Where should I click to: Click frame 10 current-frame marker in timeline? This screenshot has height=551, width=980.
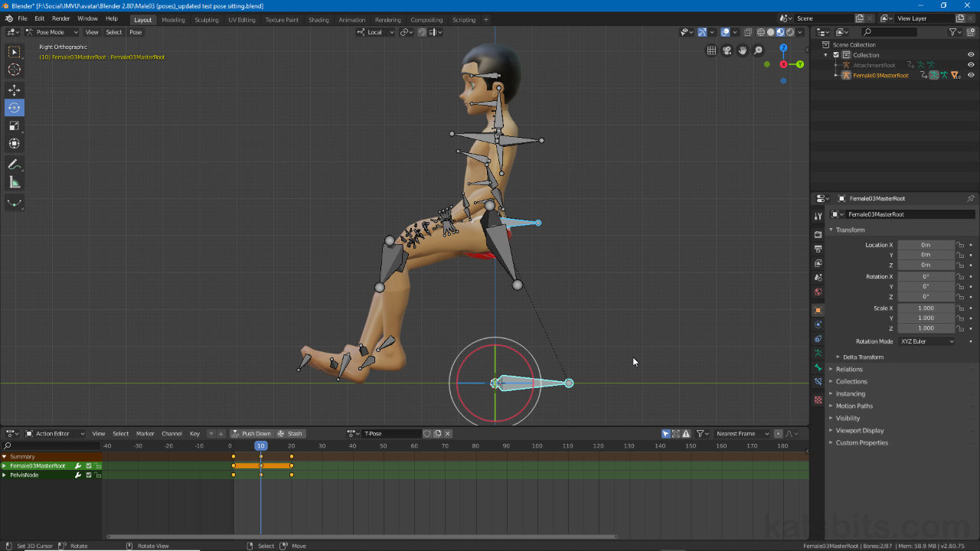[261, 446]
